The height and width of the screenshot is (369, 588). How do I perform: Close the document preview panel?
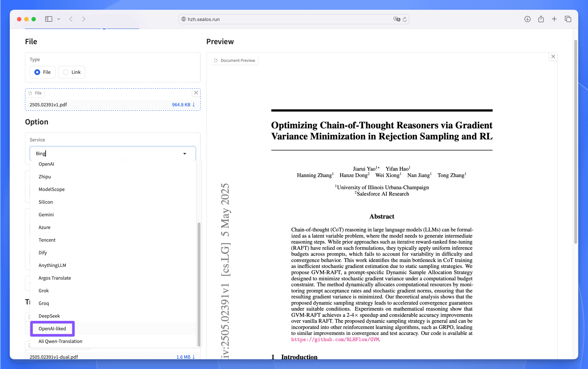tap(553, 57)
